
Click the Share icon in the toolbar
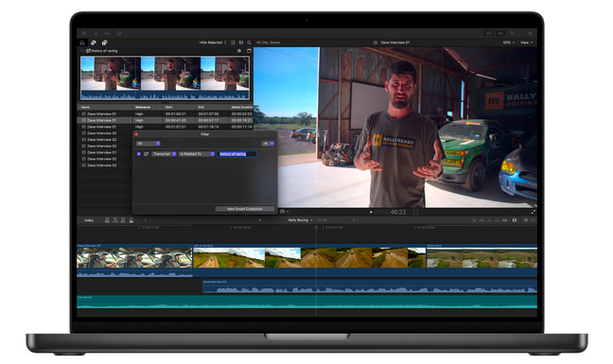coord(531,34)
